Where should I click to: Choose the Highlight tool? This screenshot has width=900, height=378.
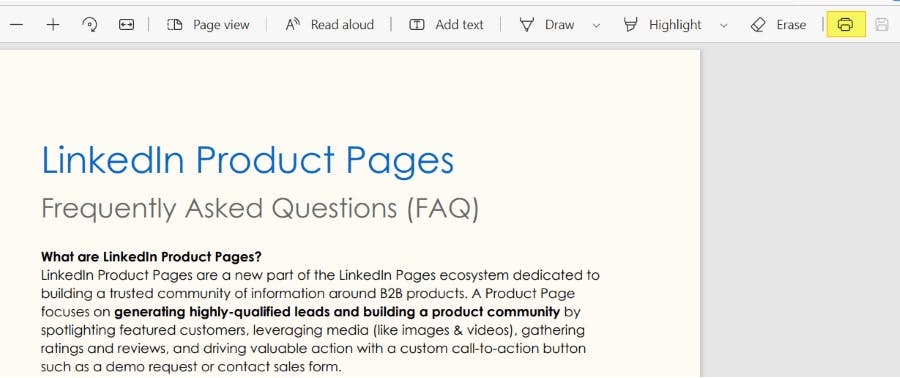pyautogui.click(x=663, y=25)
